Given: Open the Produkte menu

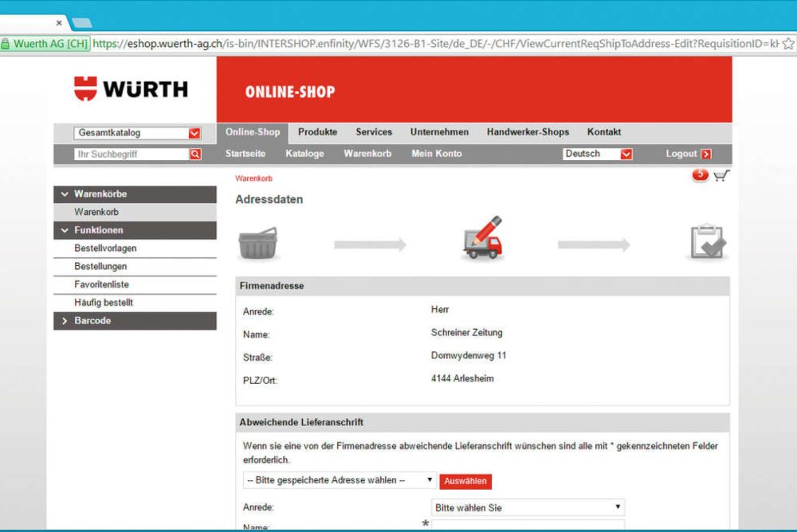Looking at the screenshot, I should (x=318, y=132).
